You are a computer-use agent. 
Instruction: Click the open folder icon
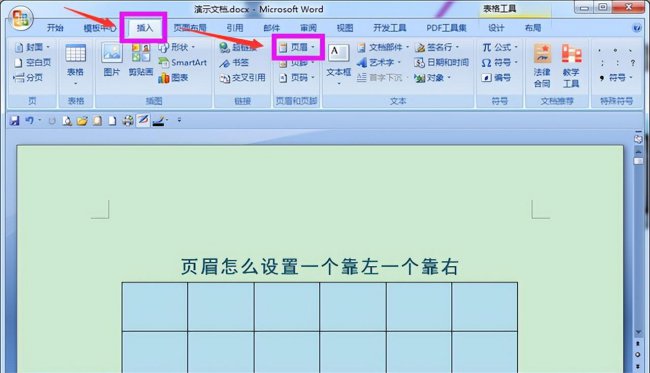(82, 121)
